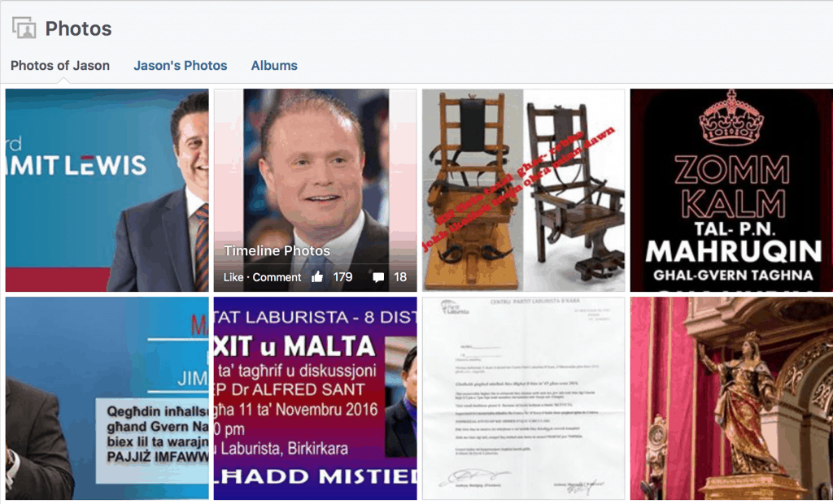This screenshot has height=504, width=833.
Task: Open the Albums tab
Action: [x=274, y=65]
